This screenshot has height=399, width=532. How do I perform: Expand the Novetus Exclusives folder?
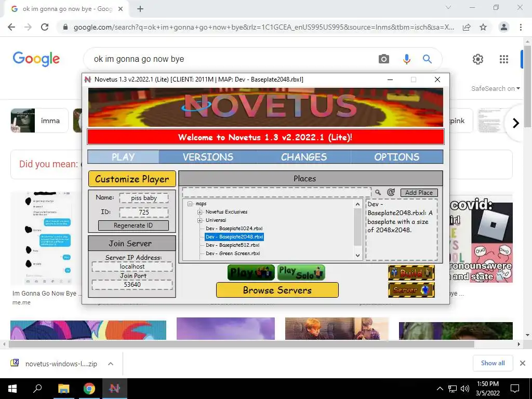[x=200, y=212]
